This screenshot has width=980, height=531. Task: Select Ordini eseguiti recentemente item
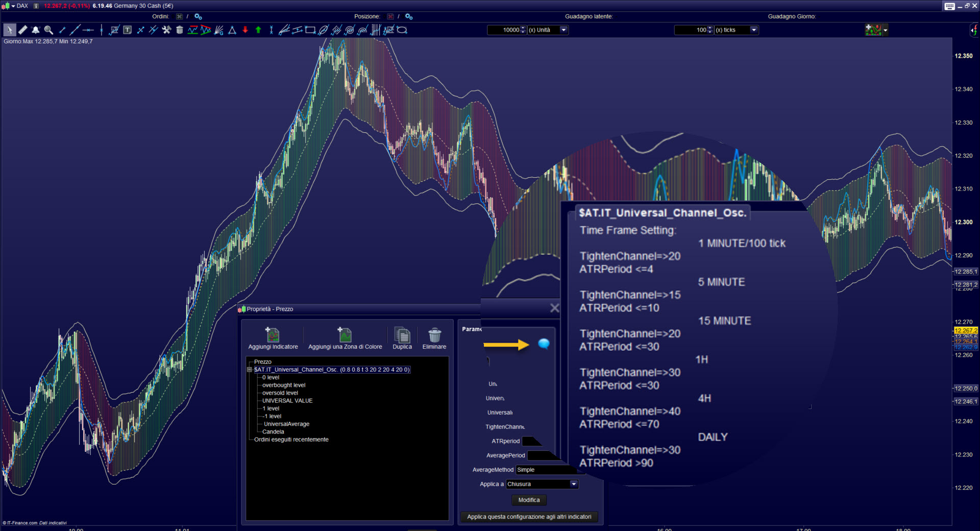(x=291, y=440)
